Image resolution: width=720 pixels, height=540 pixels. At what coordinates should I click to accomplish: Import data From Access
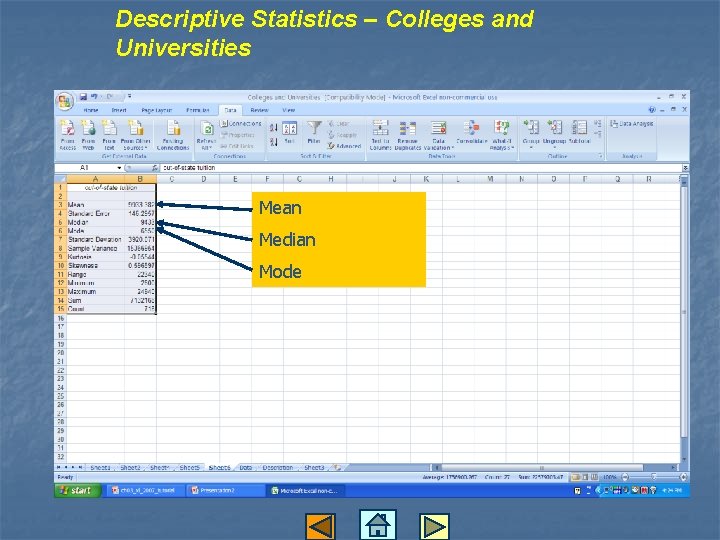coord(68,135)
